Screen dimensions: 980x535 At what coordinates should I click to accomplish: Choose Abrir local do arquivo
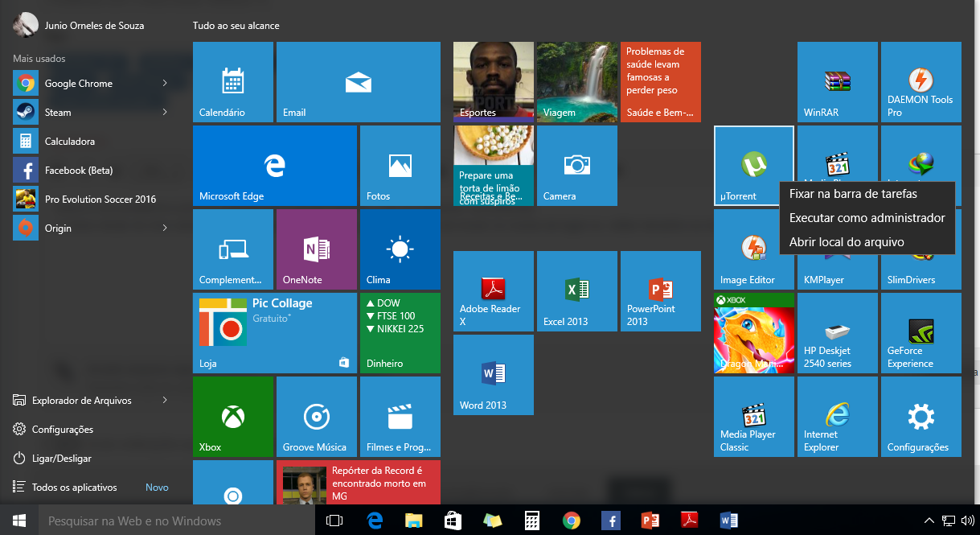click(867, 242)
